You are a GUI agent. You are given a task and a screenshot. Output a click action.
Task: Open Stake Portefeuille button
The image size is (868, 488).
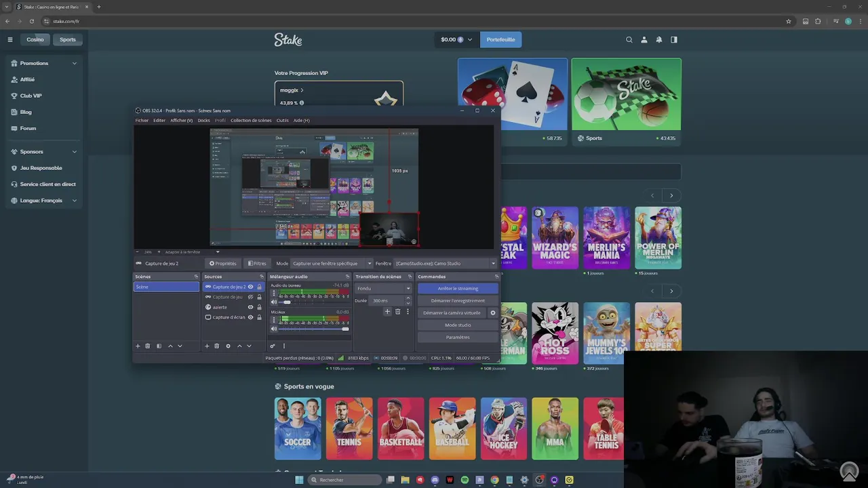[500, 39]
